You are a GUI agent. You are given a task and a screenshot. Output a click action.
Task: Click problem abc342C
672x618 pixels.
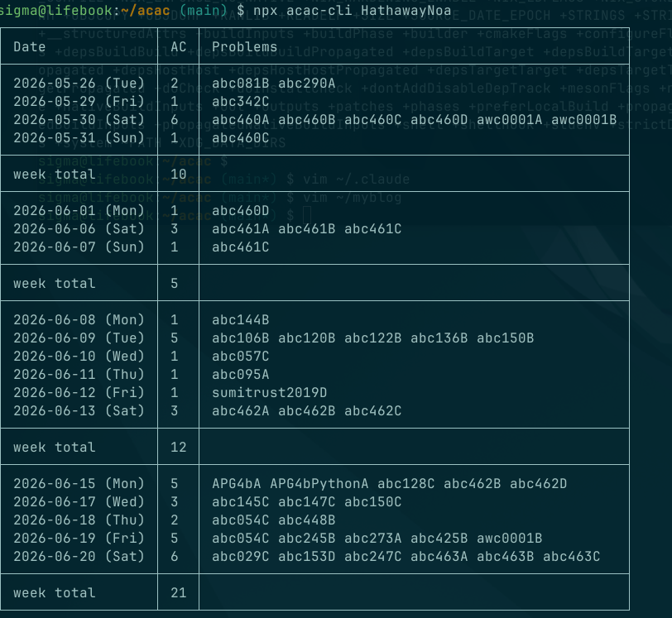[x=241, y=102]
